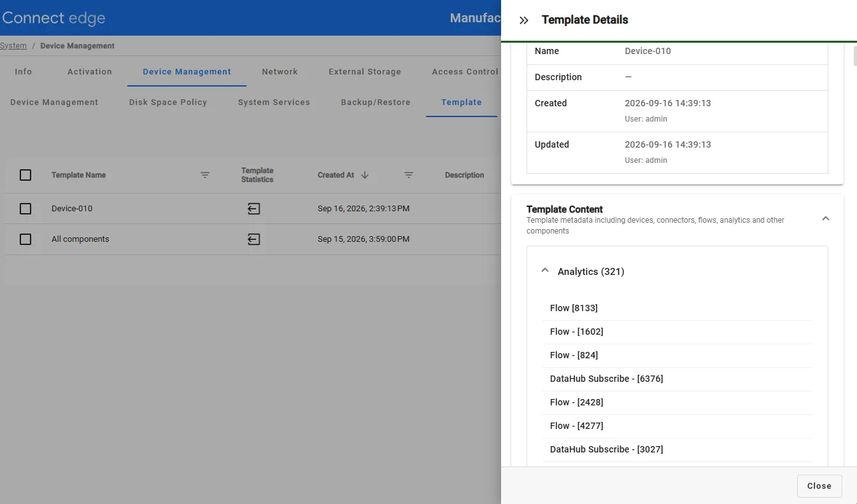Select the Flow - [2428] item
This screenshot has width=857, height=504.
tap(677, 402)
